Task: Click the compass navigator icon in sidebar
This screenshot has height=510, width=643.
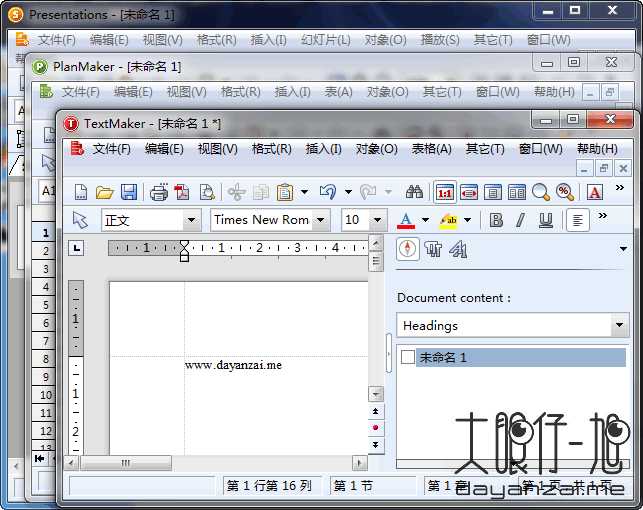Action: click(x=408, y=249)
